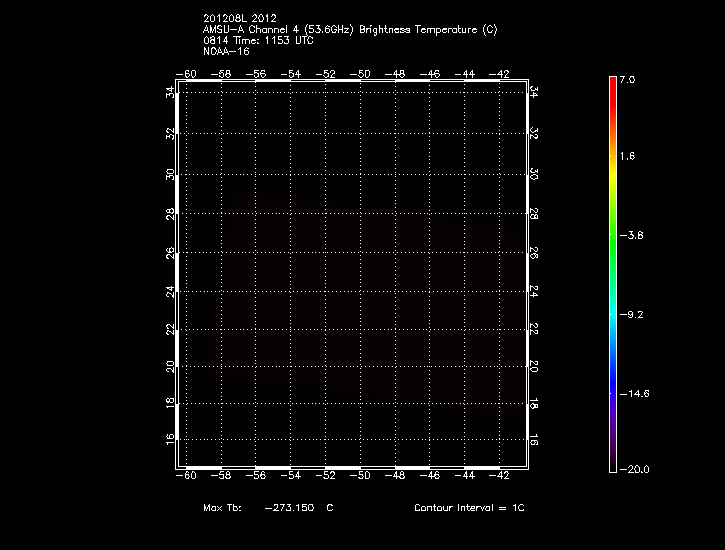Click the Contour Interval = 1C text

(x=469, y=508)
